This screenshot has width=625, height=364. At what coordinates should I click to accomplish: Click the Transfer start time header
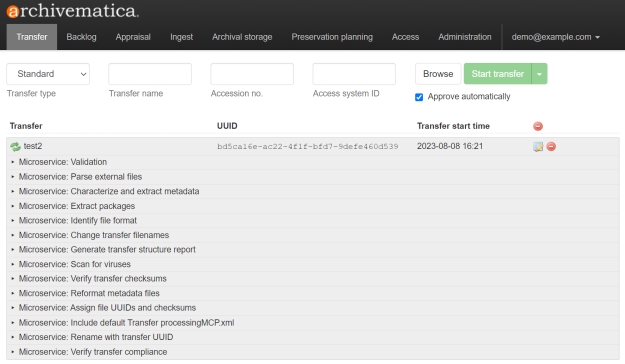pyautogui.click(x=453, y=126)
